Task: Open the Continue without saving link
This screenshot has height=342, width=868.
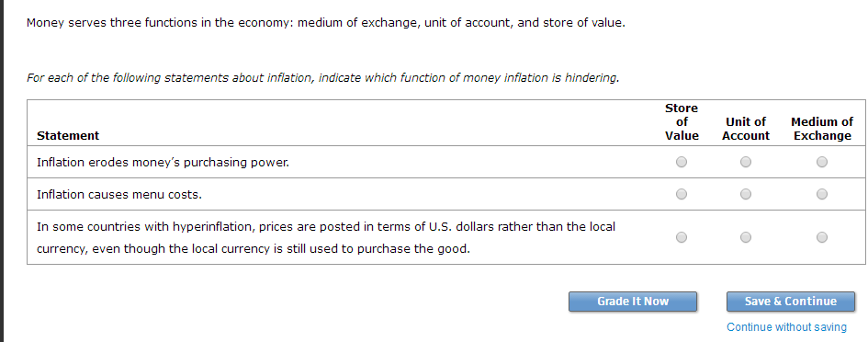Action: 786,327
